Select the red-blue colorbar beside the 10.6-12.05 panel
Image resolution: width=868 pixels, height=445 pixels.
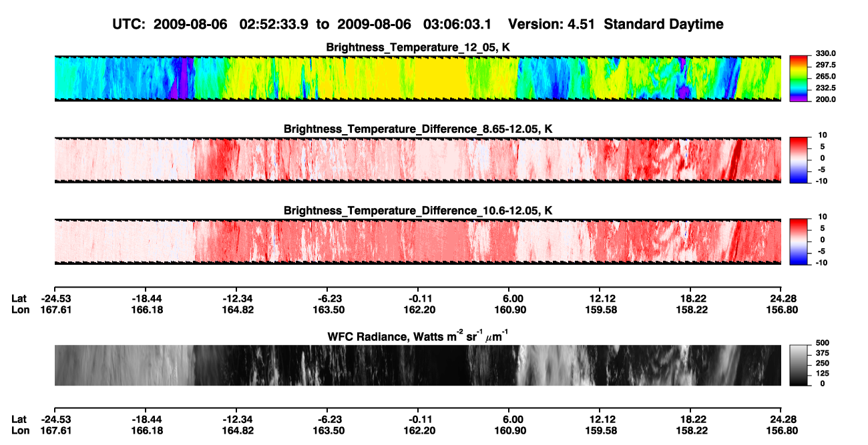click(x=798, y=241)
